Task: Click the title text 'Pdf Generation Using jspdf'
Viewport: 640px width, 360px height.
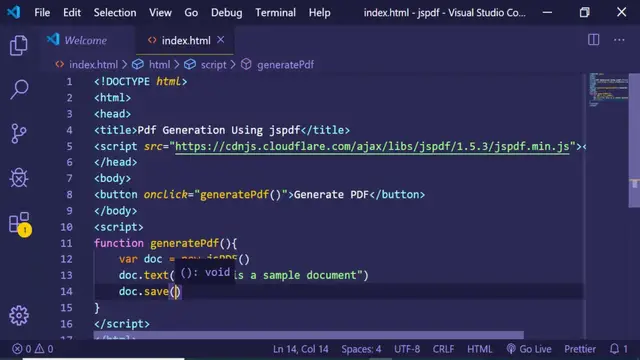Action: pyautogui.click(x=219, y=130)
